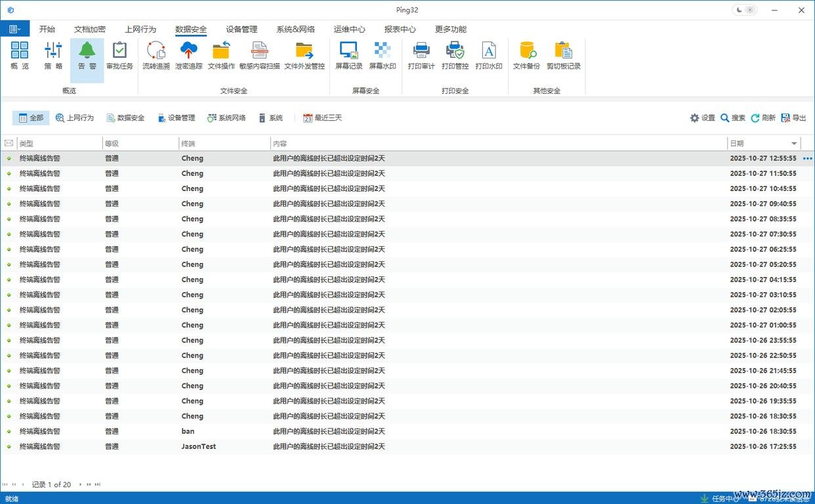Expand the 日期 column sort dropdown arrow
815x504 pixels.
click(x=794, y=143)
